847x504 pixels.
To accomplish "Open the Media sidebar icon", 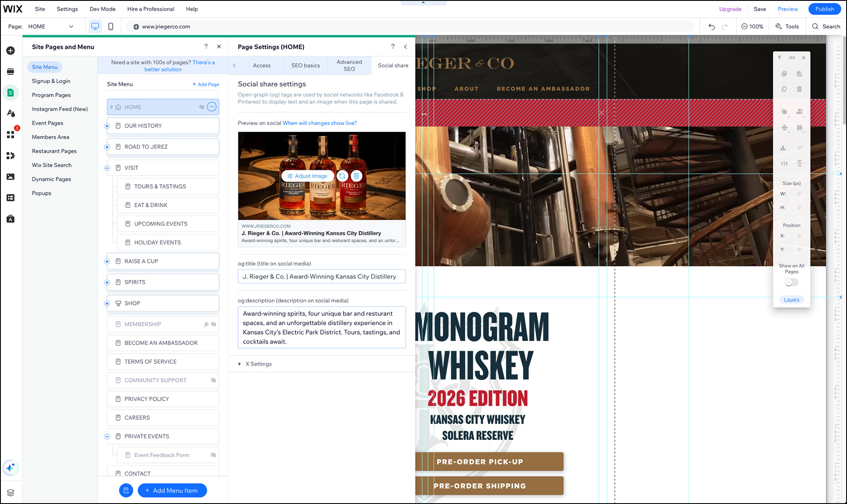I will tap(11, 177).
